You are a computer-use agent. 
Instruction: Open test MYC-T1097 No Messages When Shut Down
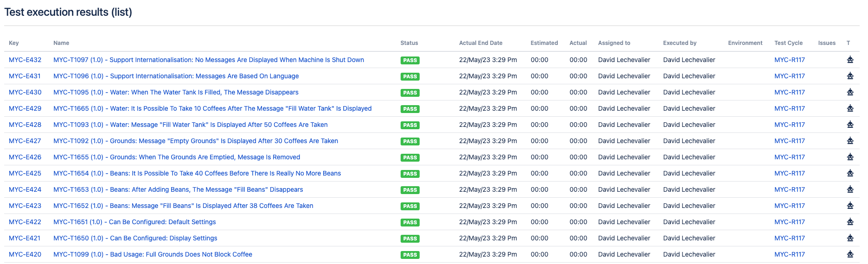pyautogui.click(x=209, y=60)
